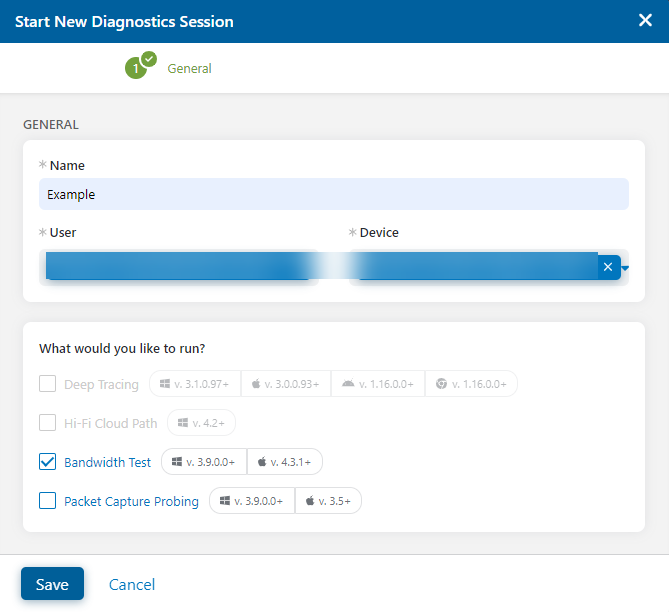This screenshot has width=669, height=612.
Task: Click Packet Capture Probing Apple v. 3.5+ badge
Action: click(x=328, y=501)
